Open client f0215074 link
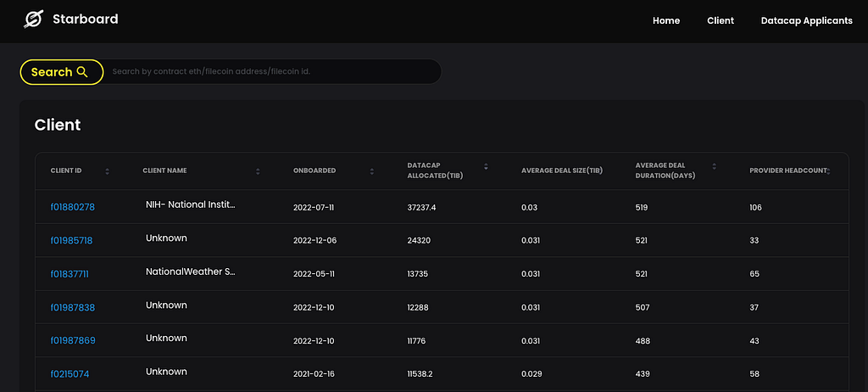Screen dimensions: 868x392 tap(70, 373)
